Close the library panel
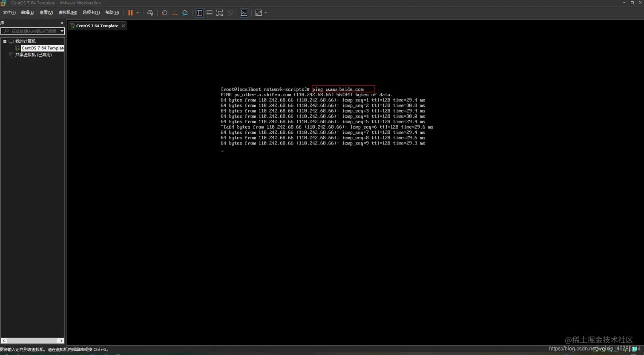Viewport: 644px width, 355px height. point(62,23)
